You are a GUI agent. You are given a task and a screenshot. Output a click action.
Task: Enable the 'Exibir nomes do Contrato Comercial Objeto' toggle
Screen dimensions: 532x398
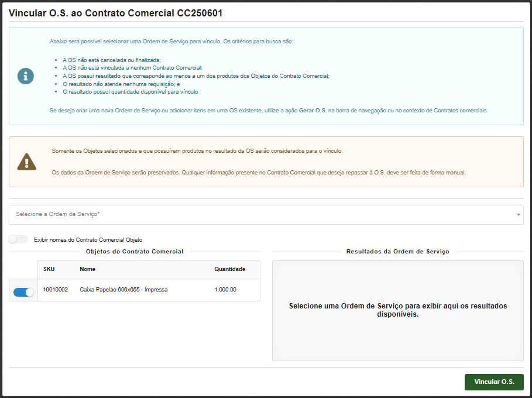click(x=18, y=239)
